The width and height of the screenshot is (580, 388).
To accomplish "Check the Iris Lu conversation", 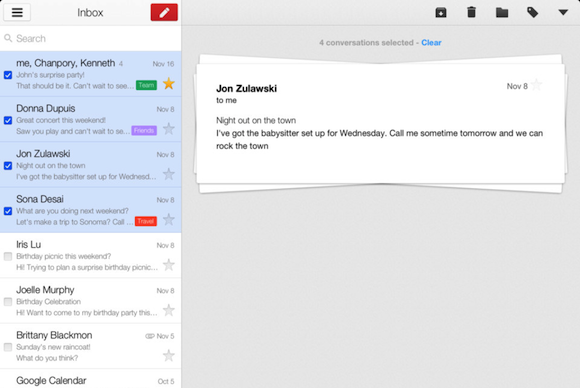I will (x=8, y=256).
